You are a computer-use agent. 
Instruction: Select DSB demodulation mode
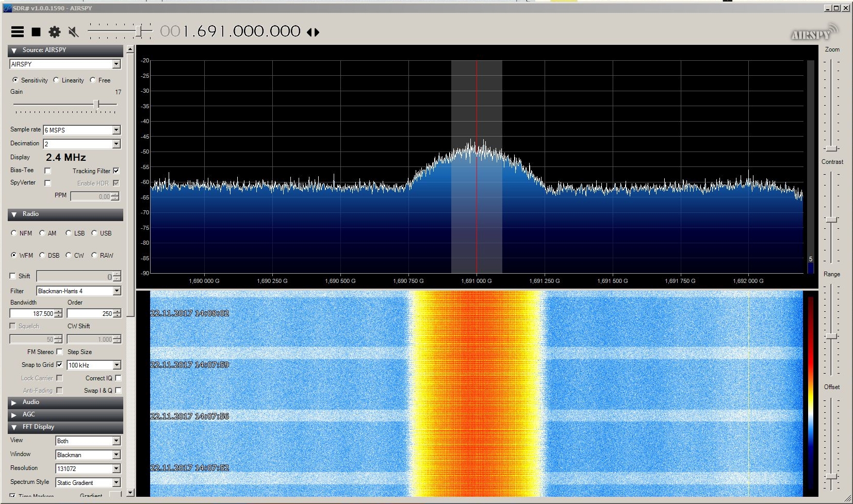coord(42,255)
